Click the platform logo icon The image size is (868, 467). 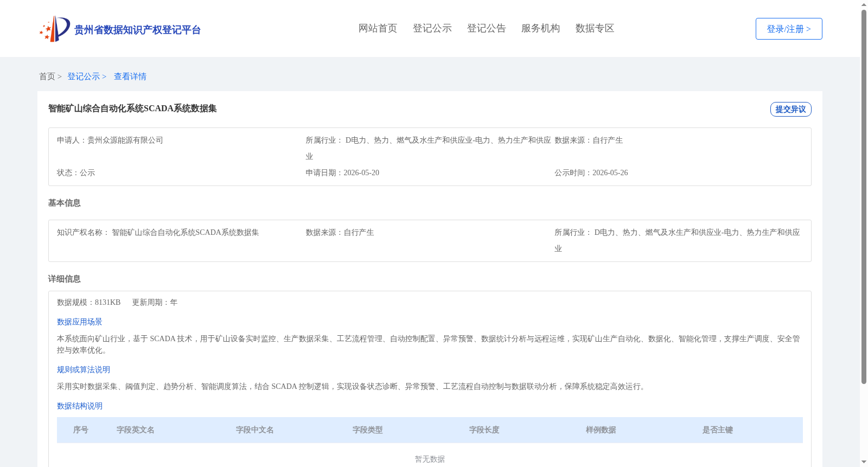point(55,29)
